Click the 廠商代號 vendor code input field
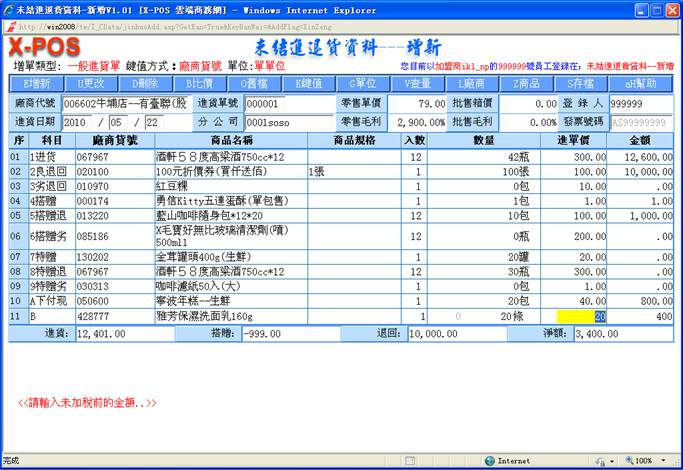Image resolution: width=683 pixels, height=470 pixels. 124,103
